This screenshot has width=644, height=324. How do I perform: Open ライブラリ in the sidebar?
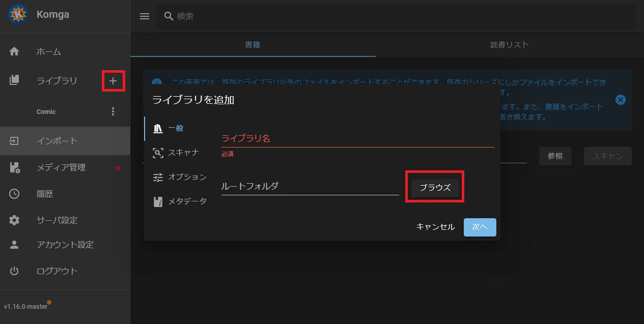pyautogui.click(x=57, y=80)
